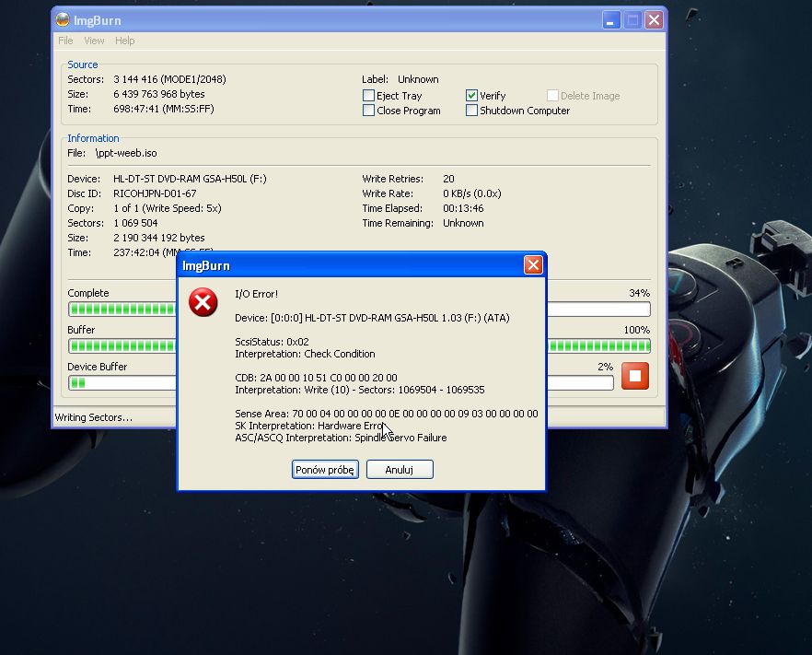Viewport: 812px width, 655px height.
Task: Click the written size 2 190 344 192 bytes
Action: [159, 238]
